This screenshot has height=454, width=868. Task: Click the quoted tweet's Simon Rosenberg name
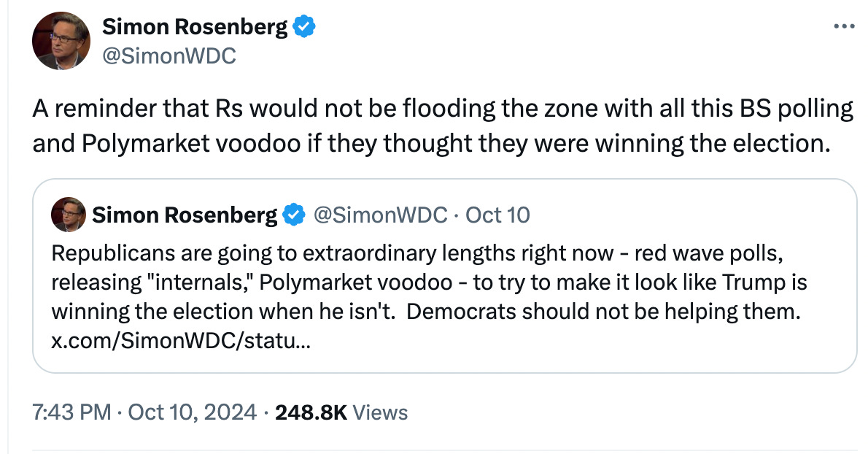pyautogui.click(x=186, y=214)
